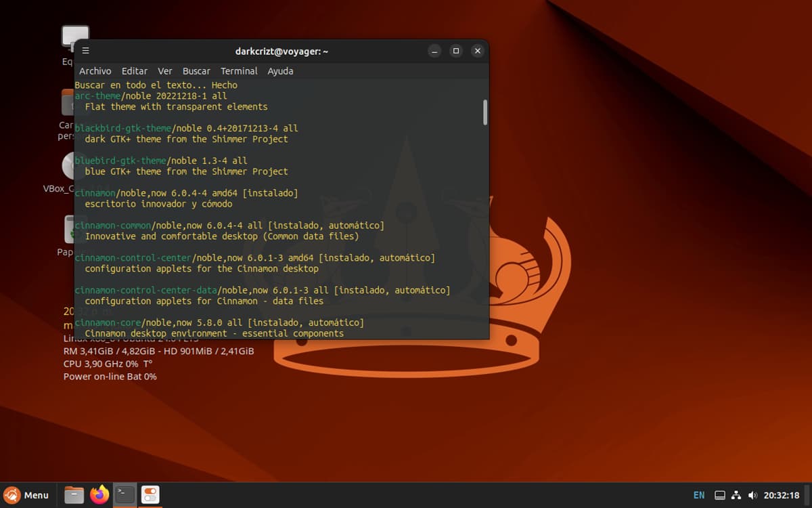Open the Editar menu
812x508 pixels.
[x=135, y=71]
